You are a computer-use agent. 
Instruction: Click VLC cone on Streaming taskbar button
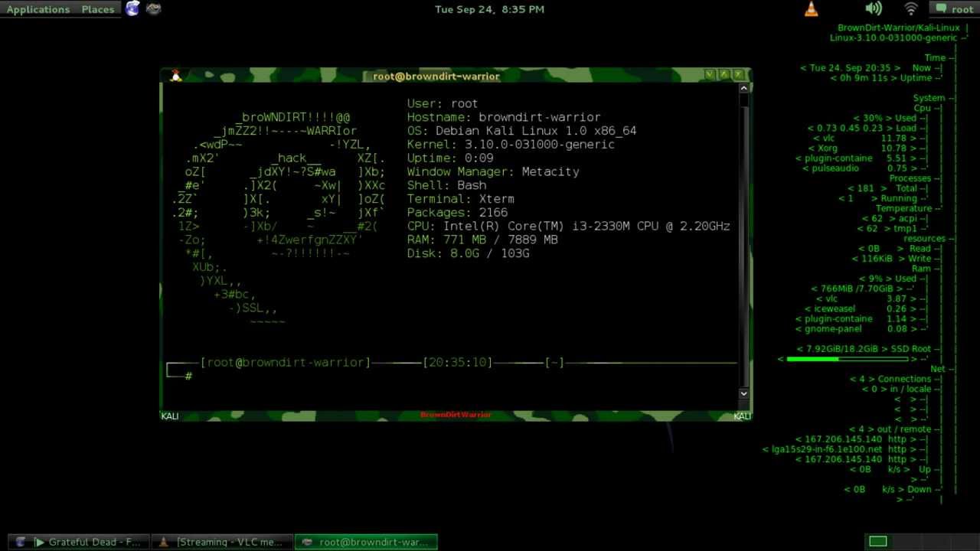pos(163,542)
